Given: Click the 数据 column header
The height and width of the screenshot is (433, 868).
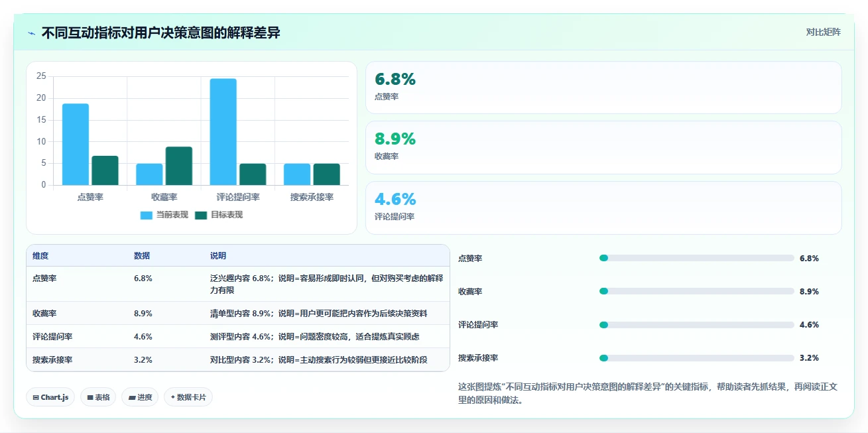Looking at the screenshot, I should point(142,256).
